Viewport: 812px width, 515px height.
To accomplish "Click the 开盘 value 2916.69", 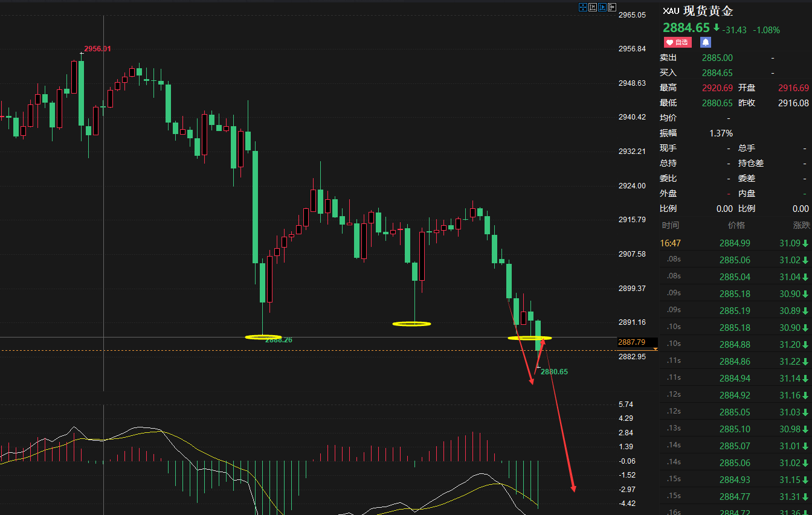I will click(x=793, y=88).
